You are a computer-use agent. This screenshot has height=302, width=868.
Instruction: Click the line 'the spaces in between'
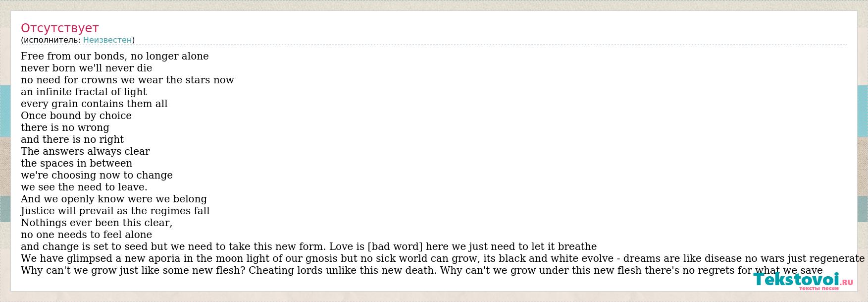(x=77, y=163)
